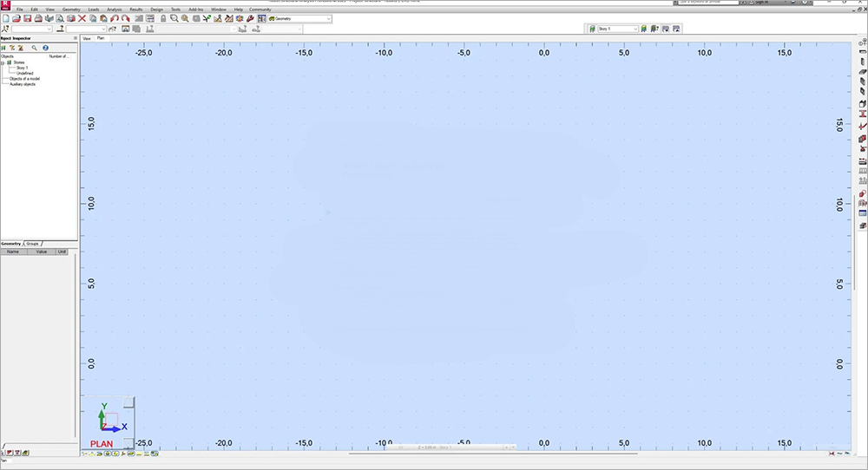Select Auxiliary objects tree item

(x=23, y=84)
